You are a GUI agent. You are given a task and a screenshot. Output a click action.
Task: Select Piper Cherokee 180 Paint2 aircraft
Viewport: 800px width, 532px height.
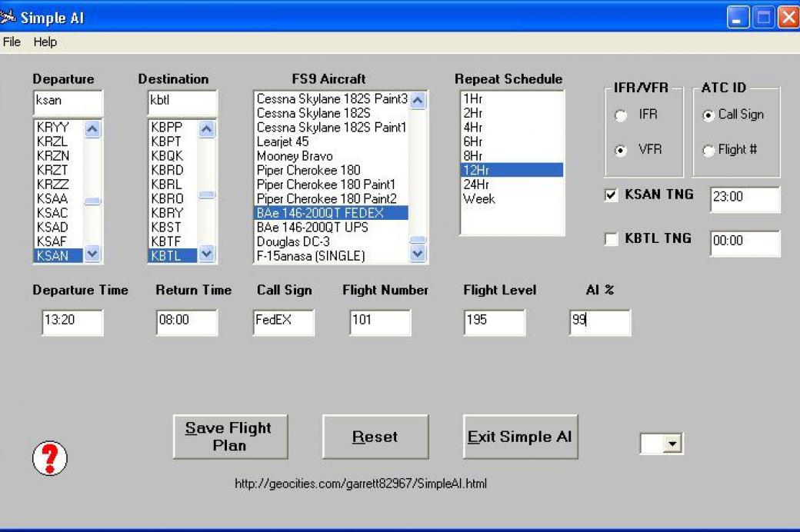click(x=332, y=198)
